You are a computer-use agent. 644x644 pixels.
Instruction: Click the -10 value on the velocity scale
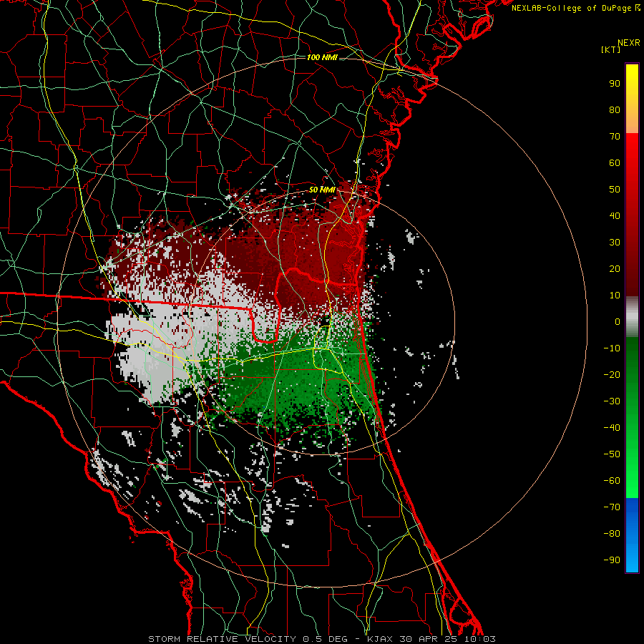click(612, 348)
